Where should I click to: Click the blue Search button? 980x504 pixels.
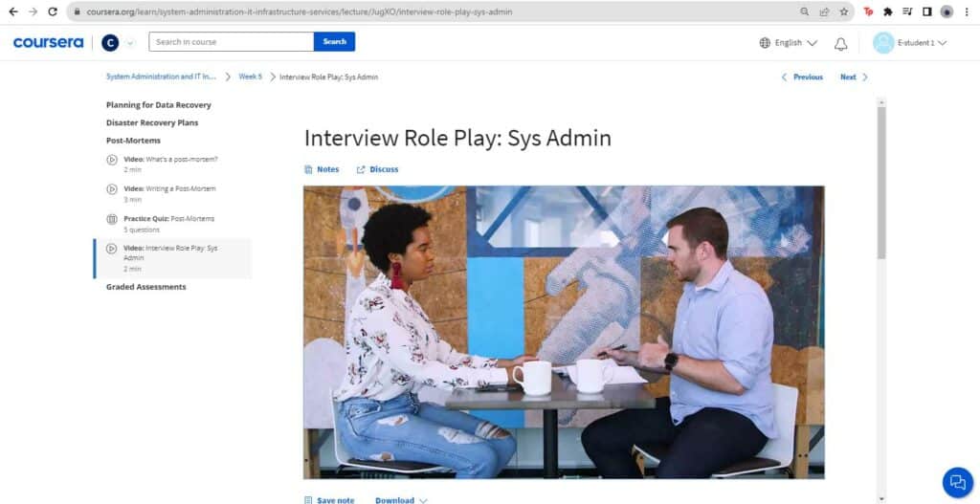click(x=334, y=42)
